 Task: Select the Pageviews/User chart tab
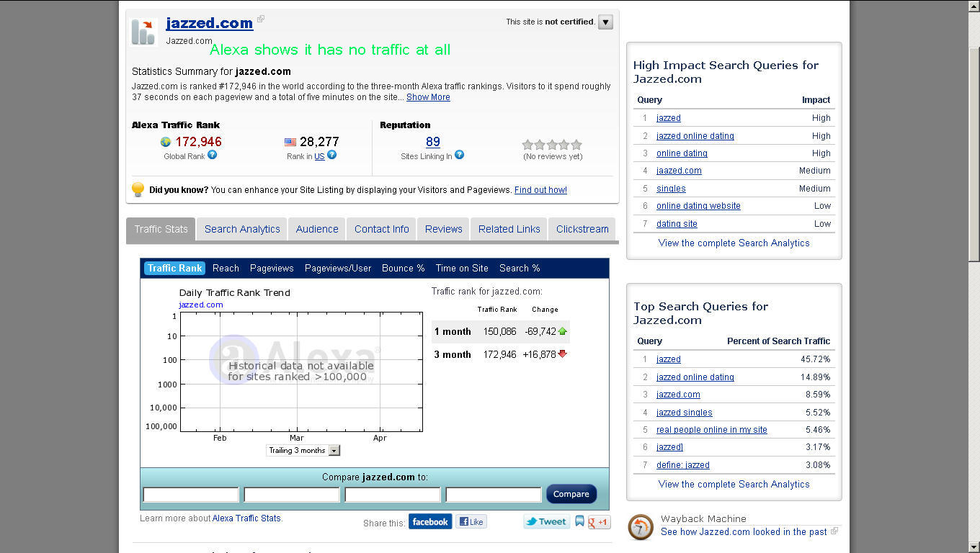[338, 268]
